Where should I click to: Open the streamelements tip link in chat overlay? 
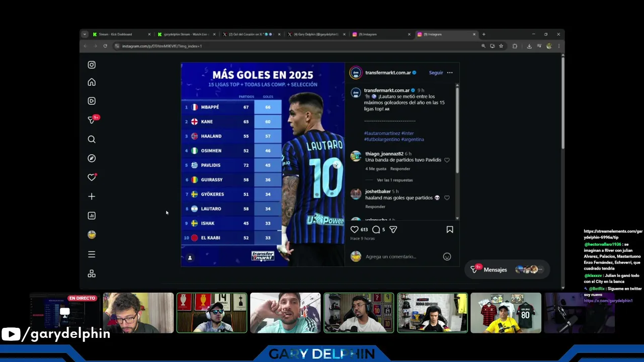(x=613, y=234)
